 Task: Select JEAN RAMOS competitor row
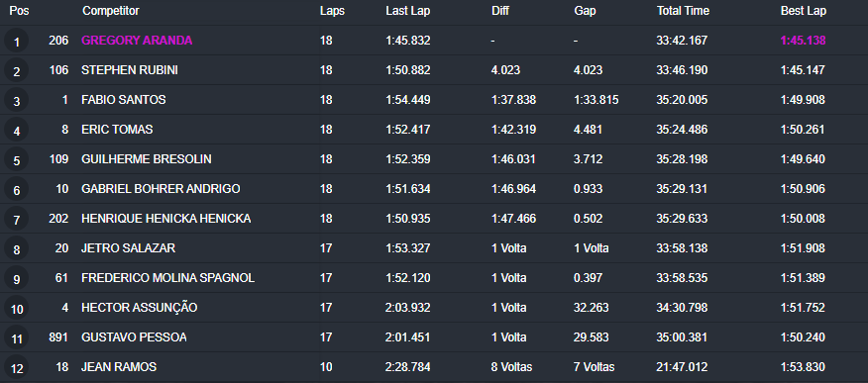[434, 367]
